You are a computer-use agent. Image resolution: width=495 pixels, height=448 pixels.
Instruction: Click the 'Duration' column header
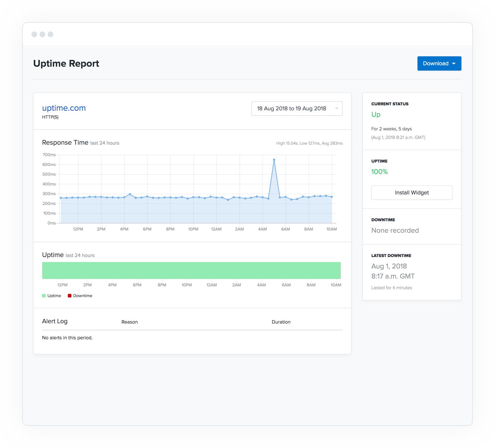coord(281,322)
